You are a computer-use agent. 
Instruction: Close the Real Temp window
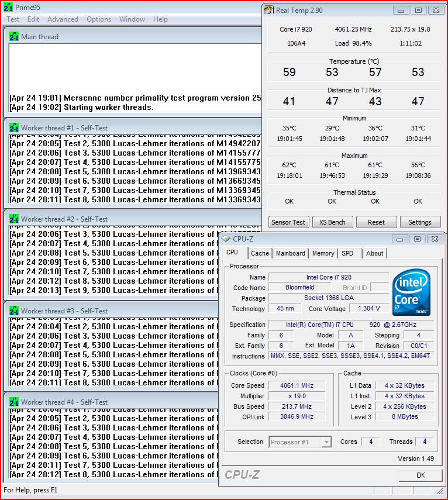(436, 11)
